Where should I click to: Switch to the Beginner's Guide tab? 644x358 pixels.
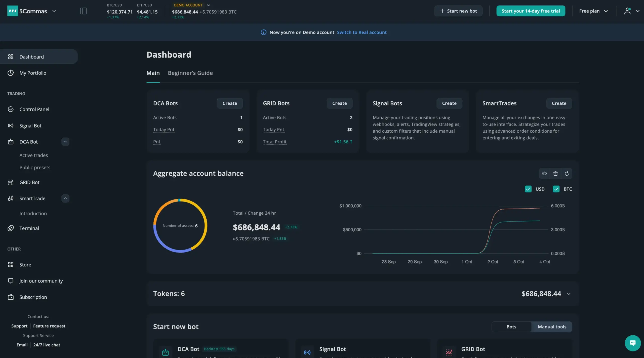tap(190, 73)
